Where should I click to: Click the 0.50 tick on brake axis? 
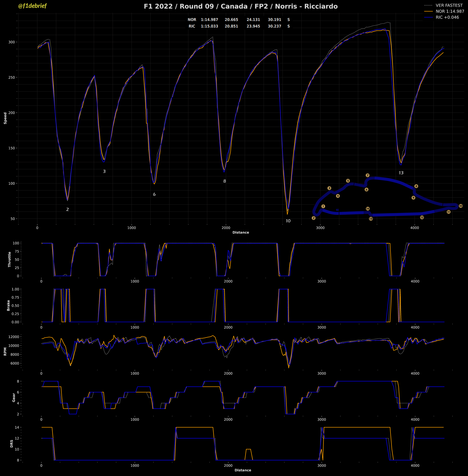point(15,306)
